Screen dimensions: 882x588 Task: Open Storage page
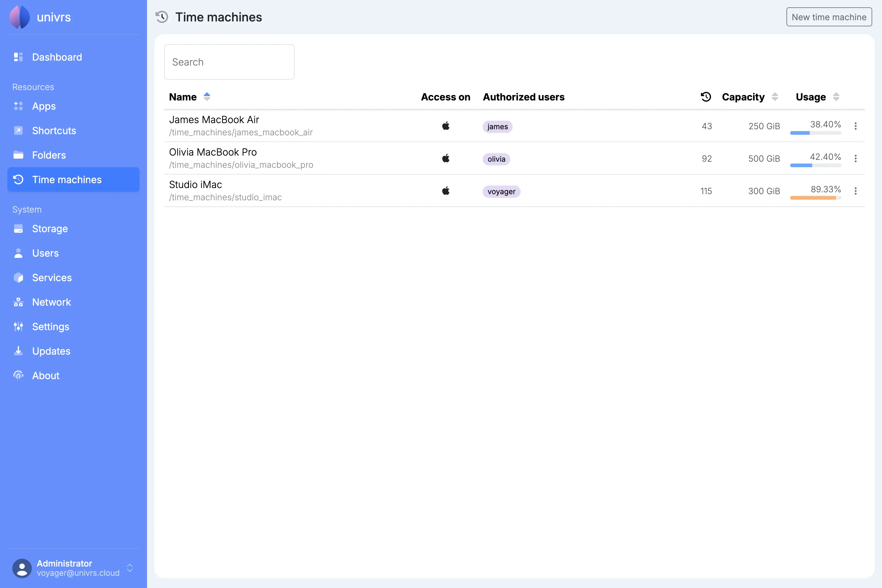coord(73,228)
